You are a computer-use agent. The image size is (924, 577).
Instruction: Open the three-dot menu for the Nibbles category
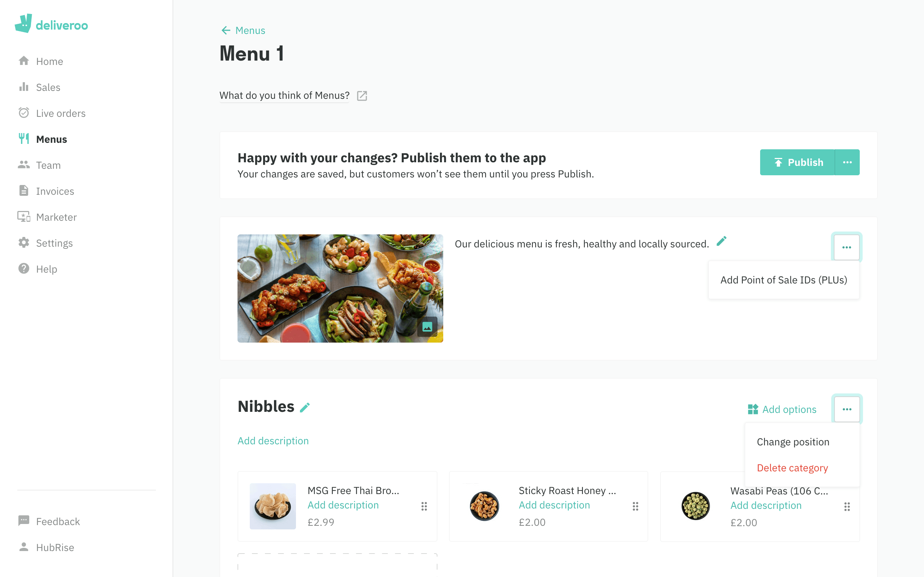tap(847, 409)
